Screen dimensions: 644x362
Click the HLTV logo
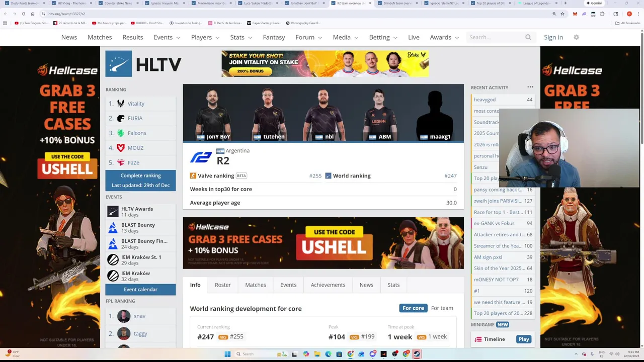pyautogui.click(x=143, y=64)
